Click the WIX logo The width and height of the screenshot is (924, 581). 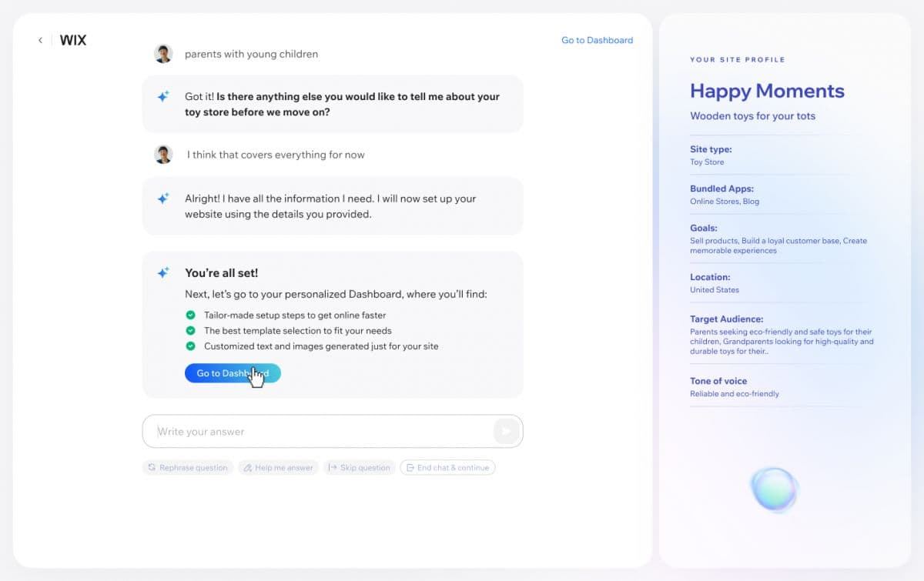[x=73, y=39]
